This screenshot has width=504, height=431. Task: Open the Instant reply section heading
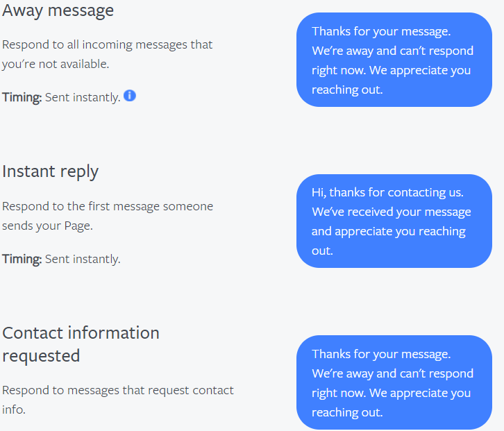pos(50,171)
